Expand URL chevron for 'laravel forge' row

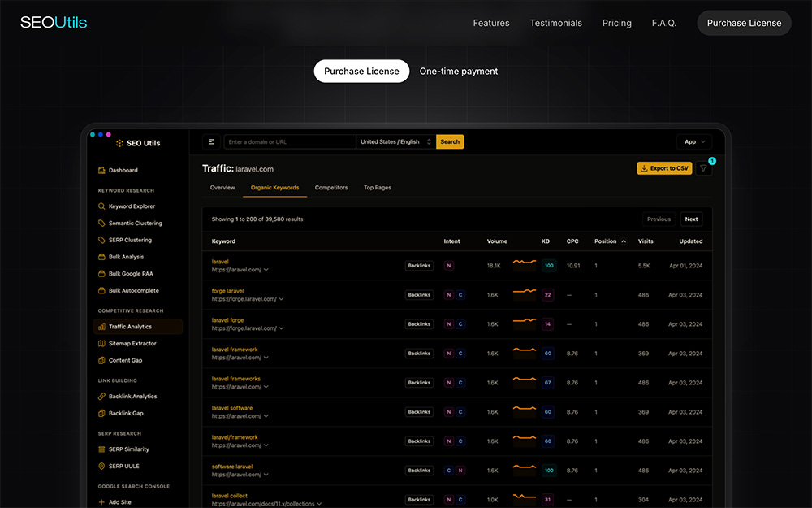pyautogui.click(x=281, y=328)
